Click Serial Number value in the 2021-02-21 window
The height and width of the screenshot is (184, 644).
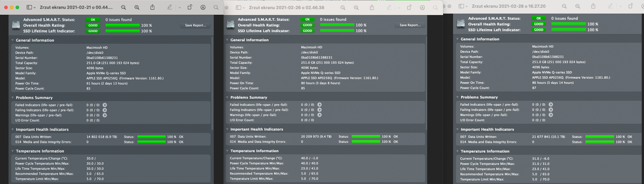click(x=102, y=58)
